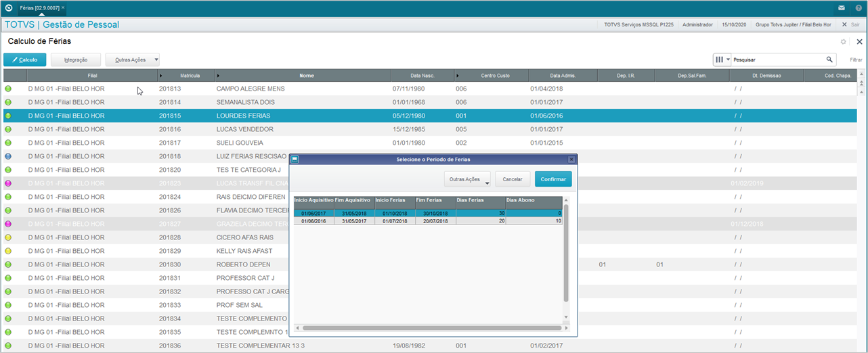This screenshot has width=868, height=353.
Task: Click the settings gear beside Calculo de Férias
Action: tap(844, 41)
